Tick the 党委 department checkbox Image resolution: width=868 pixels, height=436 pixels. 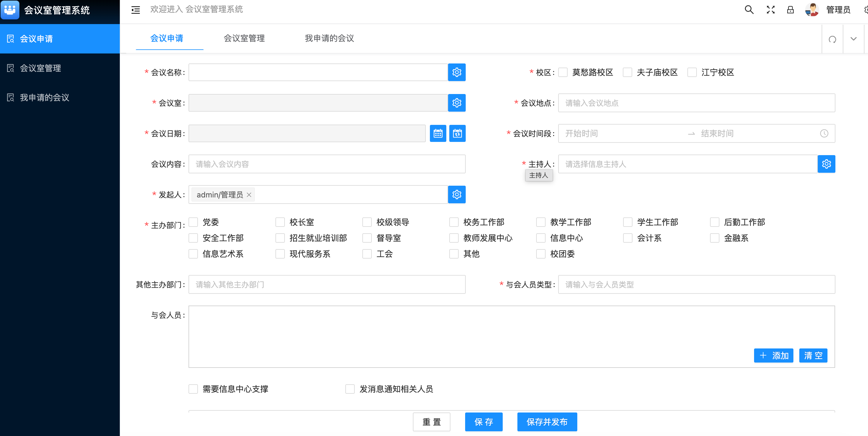click(x=193, y=222)
